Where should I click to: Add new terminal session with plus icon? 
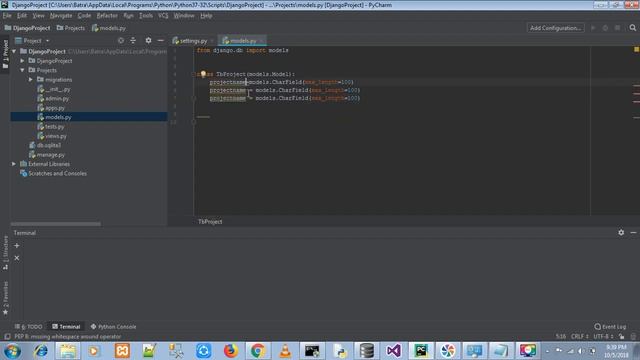[17, 246]
